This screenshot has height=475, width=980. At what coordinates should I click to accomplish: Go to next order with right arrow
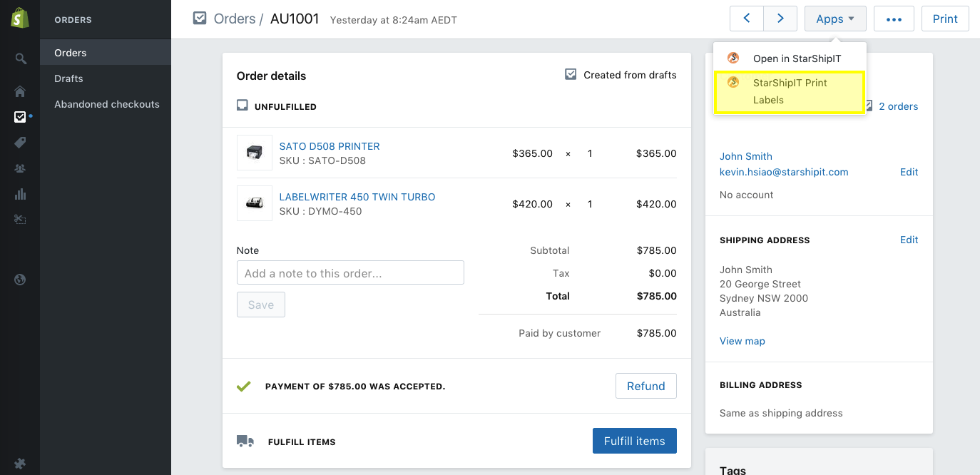[x=780, y=19]
